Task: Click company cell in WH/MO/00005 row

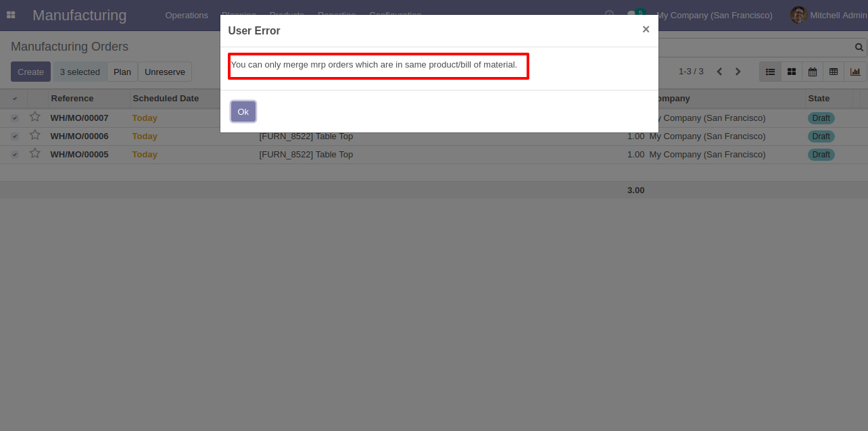Action: pos(707,155)
